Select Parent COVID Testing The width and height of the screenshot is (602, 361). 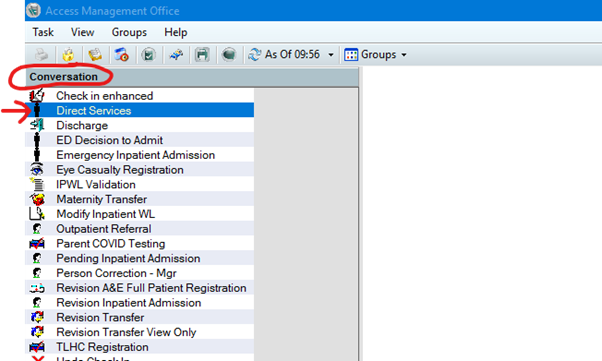pyautogui.click(x=140, y=243)
